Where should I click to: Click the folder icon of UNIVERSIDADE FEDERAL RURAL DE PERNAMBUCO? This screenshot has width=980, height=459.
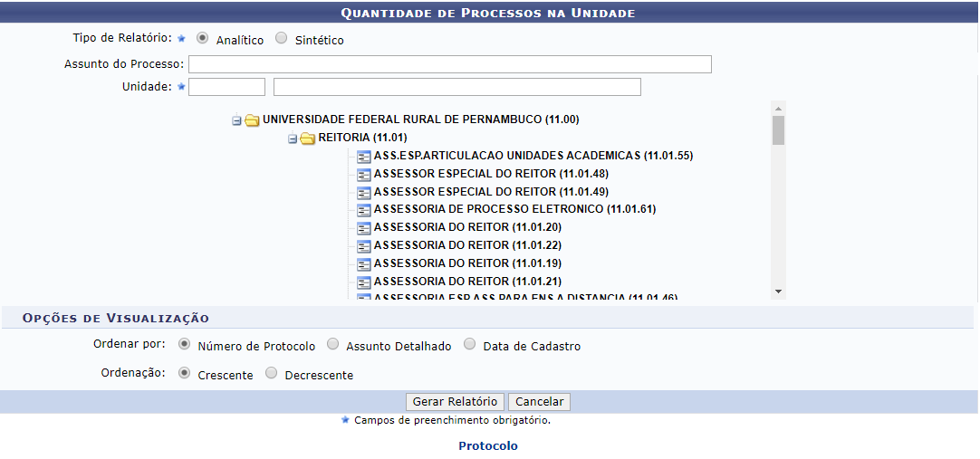(252, 120)
